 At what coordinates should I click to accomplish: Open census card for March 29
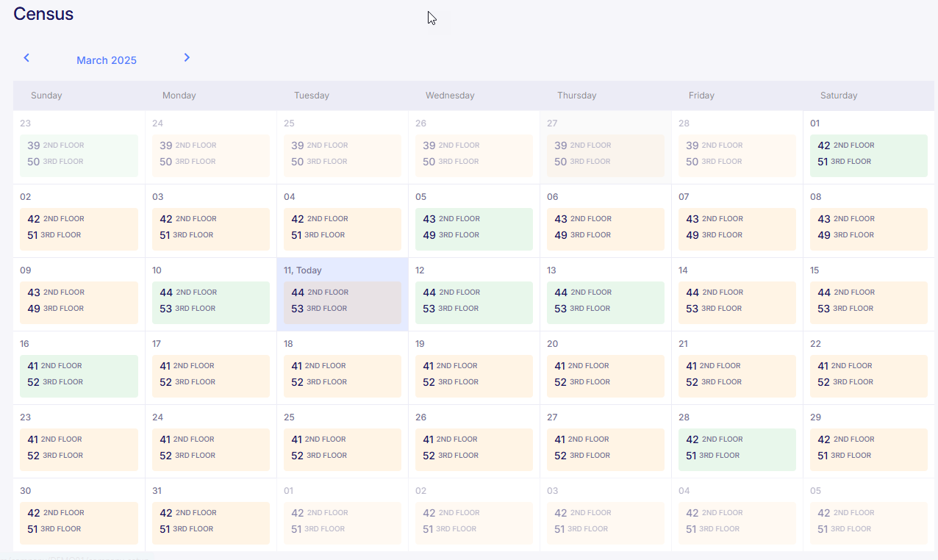(x=869, y=450)
